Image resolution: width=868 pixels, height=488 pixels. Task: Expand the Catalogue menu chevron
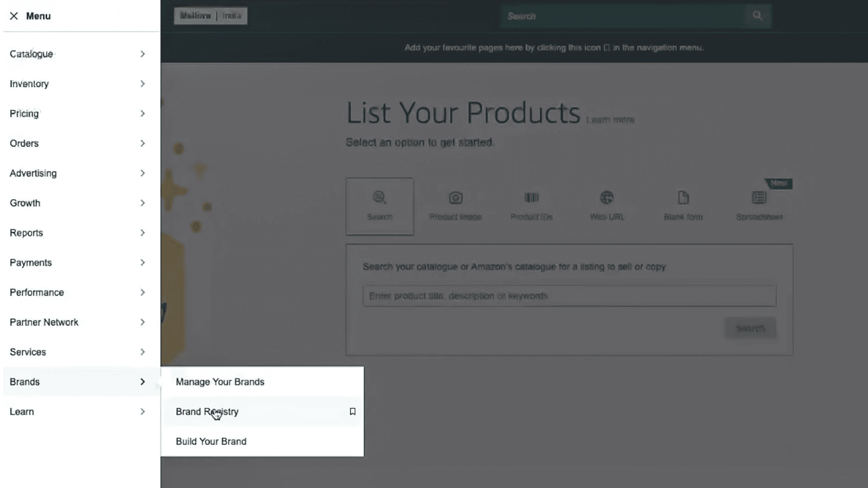point(142,54)
